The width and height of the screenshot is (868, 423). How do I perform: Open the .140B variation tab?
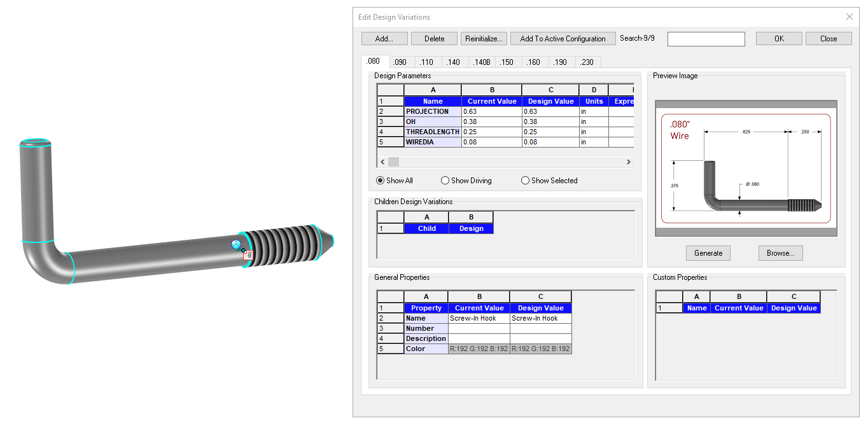tap(481, 62)
